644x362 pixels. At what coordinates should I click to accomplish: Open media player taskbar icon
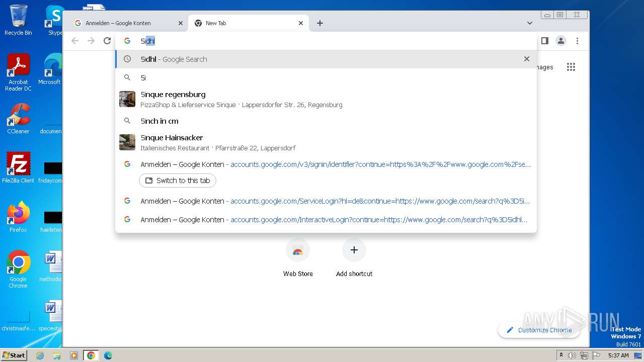[74, 355]
